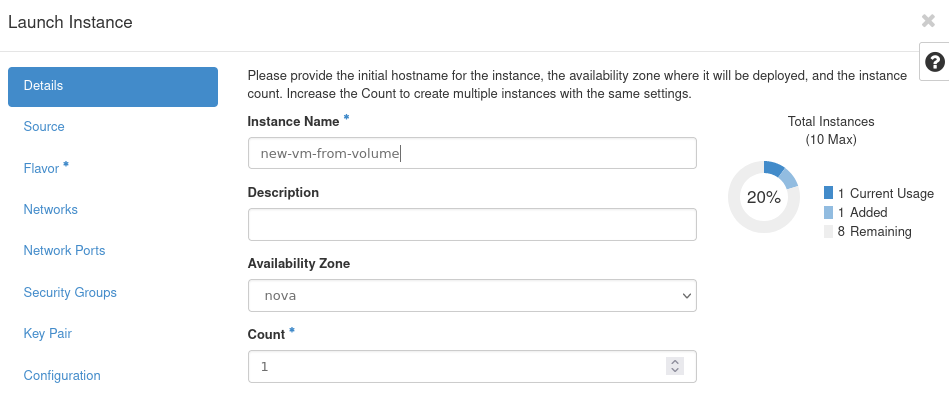Focus the Description text field

point(472,225)
